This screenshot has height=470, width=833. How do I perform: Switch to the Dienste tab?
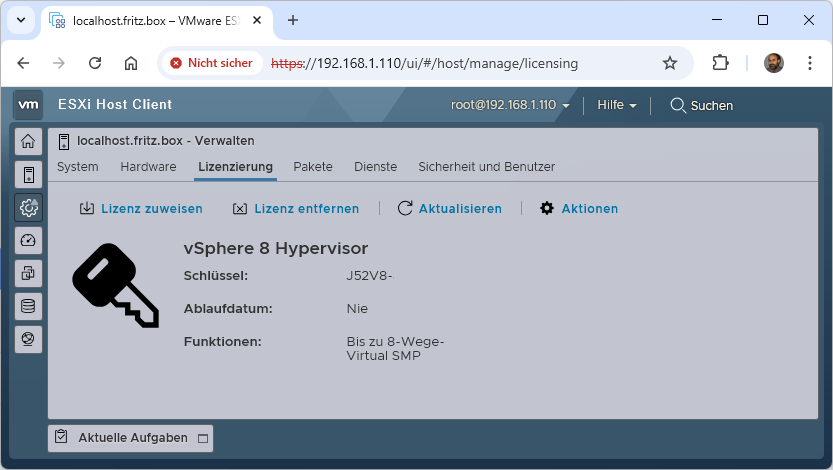[x=375, y=167]
